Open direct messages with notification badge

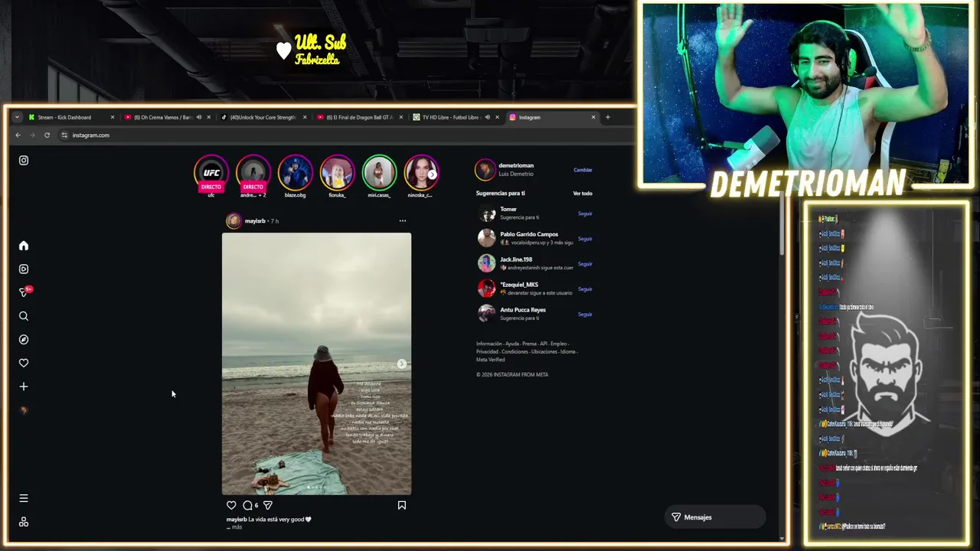[x=24, y=292]
